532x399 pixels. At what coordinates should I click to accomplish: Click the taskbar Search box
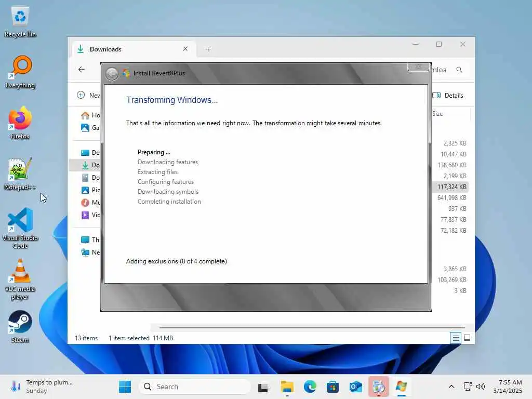click(x=194, y=387)
